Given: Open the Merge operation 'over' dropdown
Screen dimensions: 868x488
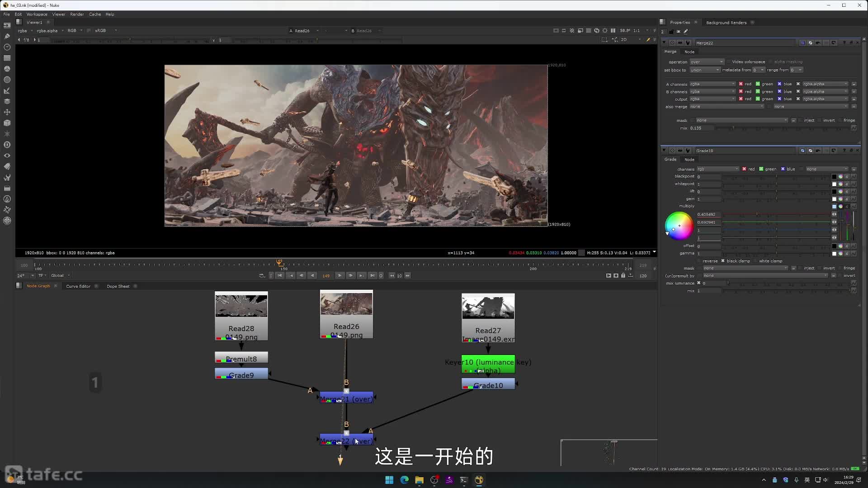Looking at the screenshot, I should pos(707,62).
